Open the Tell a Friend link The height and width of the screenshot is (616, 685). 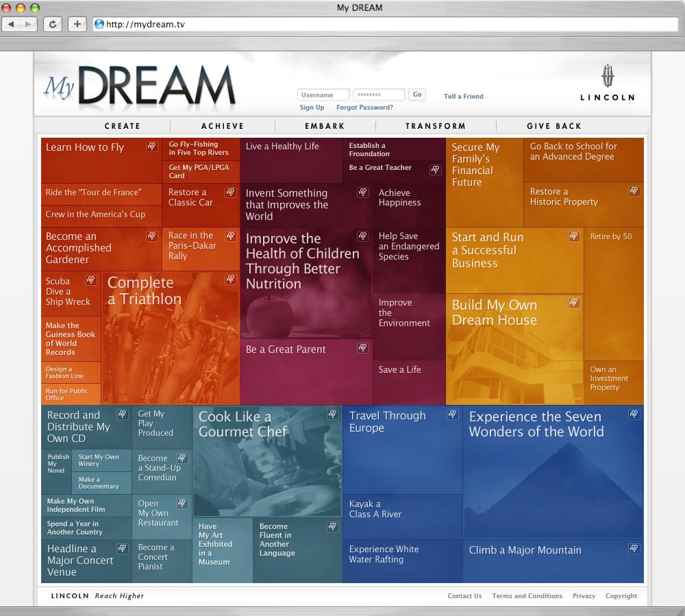464,97
